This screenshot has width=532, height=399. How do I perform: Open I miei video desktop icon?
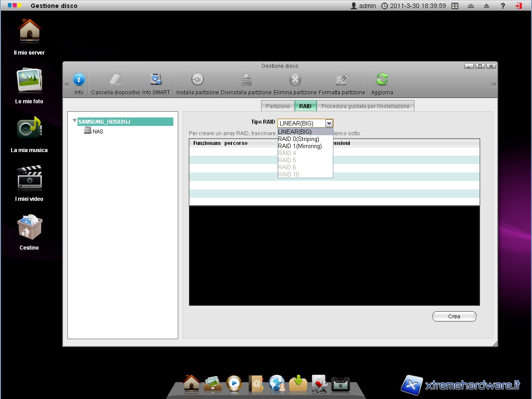[x=29, y=178]
